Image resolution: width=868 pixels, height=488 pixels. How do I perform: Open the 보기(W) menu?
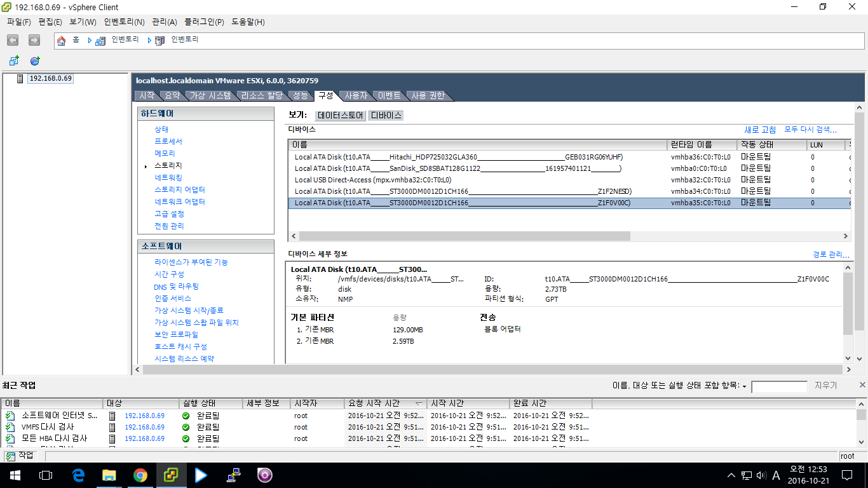click(83, 22)
